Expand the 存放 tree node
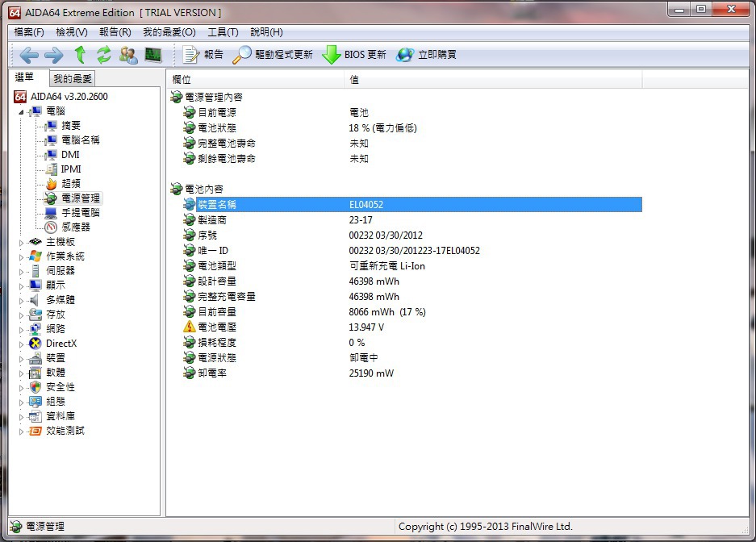The width and height of the screenshot is (756, 542). pos(21,315)
